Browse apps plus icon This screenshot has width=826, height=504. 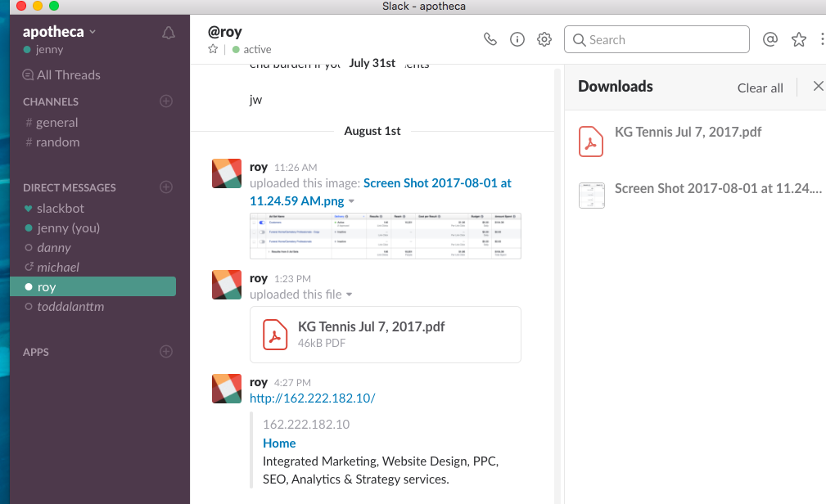[166, 351]
